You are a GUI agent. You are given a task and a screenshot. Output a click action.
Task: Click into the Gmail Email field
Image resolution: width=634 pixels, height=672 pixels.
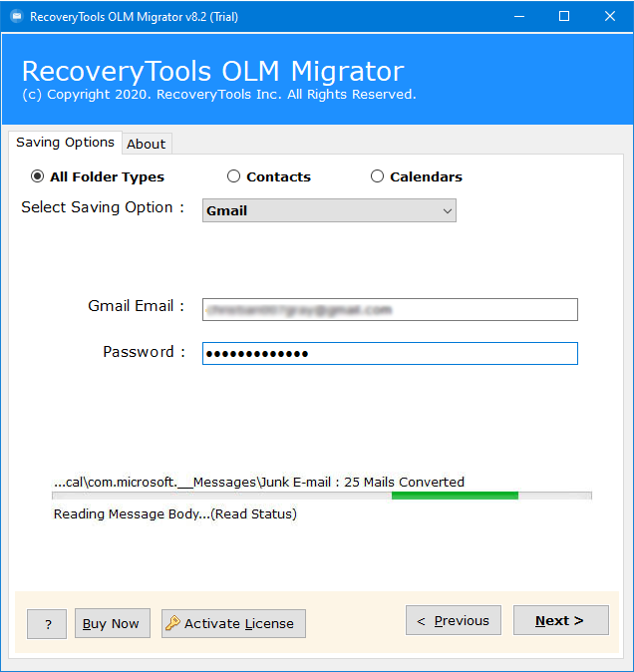coord(390,309)
